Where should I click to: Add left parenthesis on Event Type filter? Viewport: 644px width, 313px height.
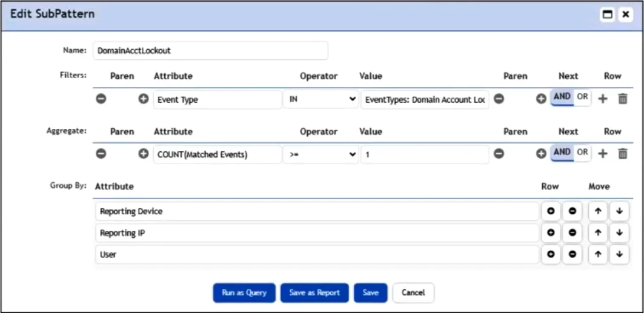(143, 99)
